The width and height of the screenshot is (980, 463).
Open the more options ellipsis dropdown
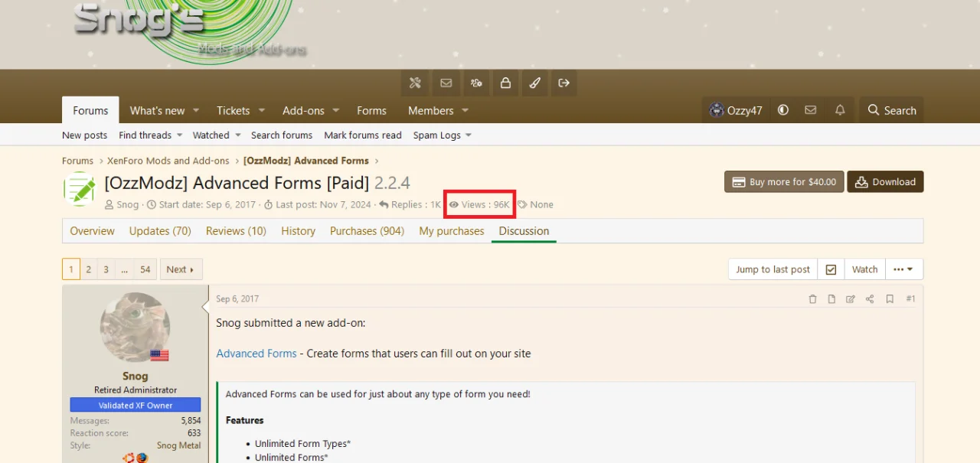pos(903,269)
